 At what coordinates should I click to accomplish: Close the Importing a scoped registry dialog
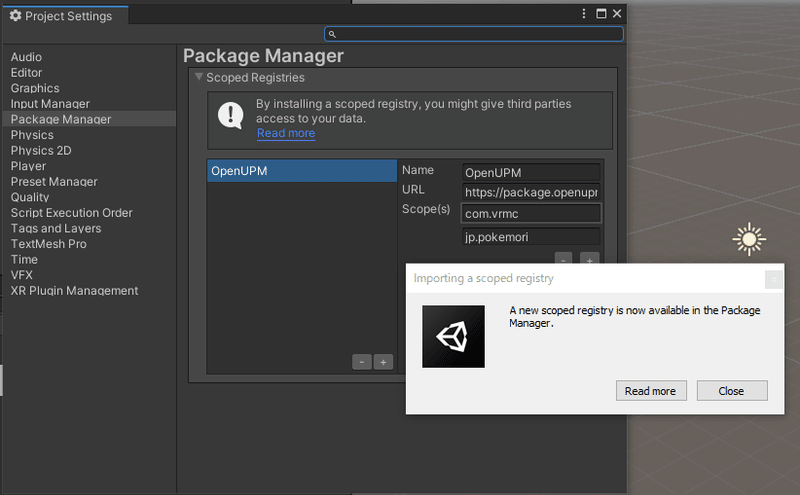[x=773, y=279]
